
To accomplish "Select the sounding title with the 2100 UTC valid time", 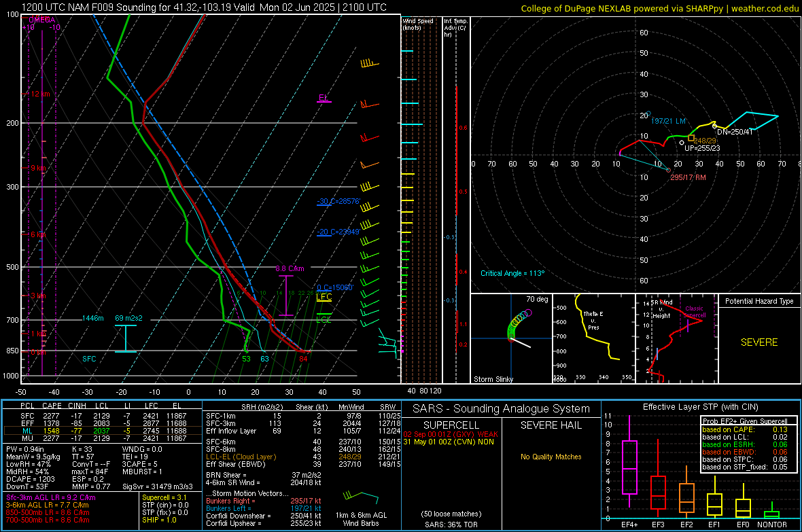I will click(x=204, y=7).
